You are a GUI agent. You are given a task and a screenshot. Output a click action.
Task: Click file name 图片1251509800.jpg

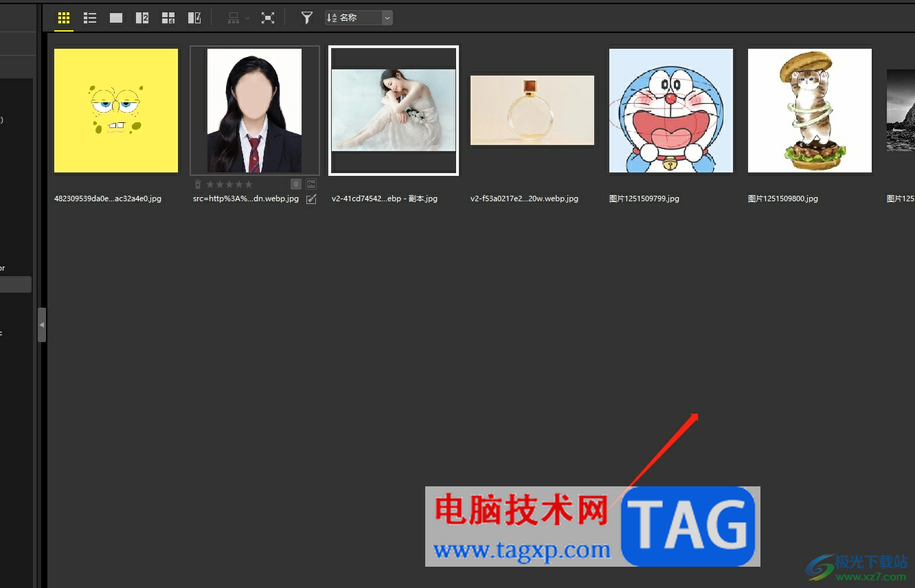(x=783, y=199)
